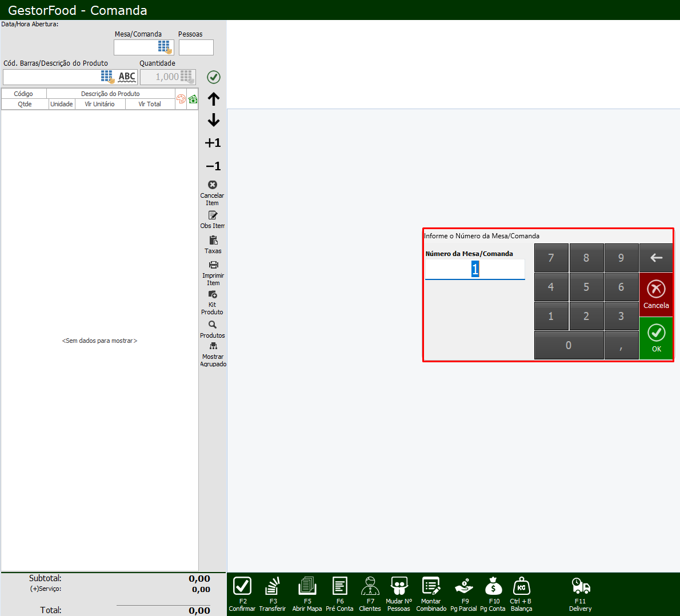
Task: Select F10 Pg Conta payment
Action: point(493,587)
